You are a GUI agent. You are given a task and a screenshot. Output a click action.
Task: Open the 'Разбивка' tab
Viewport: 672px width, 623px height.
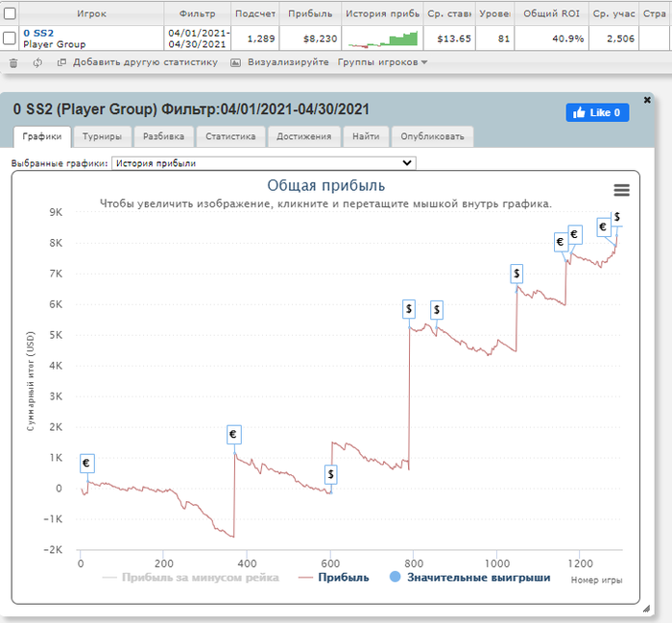coord(163,136)
